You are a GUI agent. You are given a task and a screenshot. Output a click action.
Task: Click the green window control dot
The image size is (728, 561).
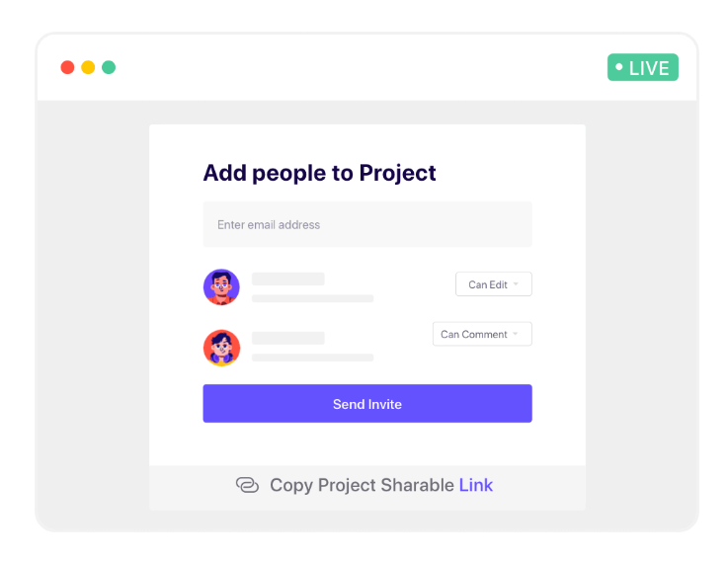109,67
